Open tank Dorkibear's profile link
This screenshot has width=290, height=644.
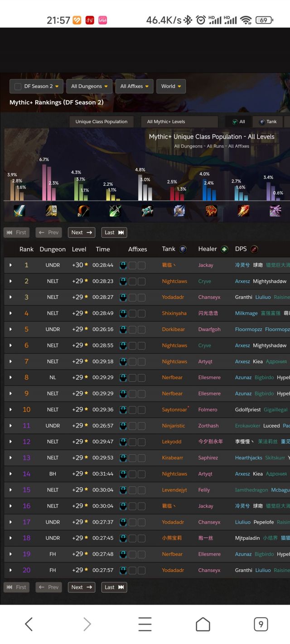point(174,329)
